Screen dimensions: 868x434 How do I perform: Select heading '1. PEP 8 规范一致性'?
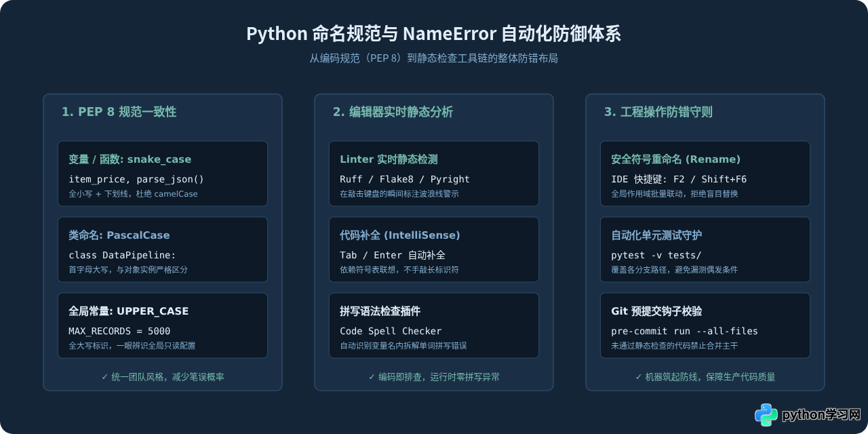(119, 112)
